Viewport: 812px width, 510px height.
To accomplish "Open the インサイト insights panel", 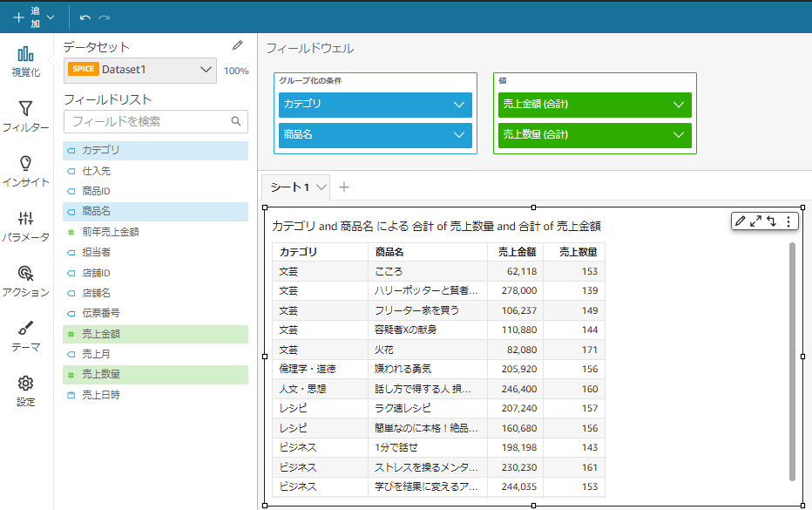I will (25, 172).
